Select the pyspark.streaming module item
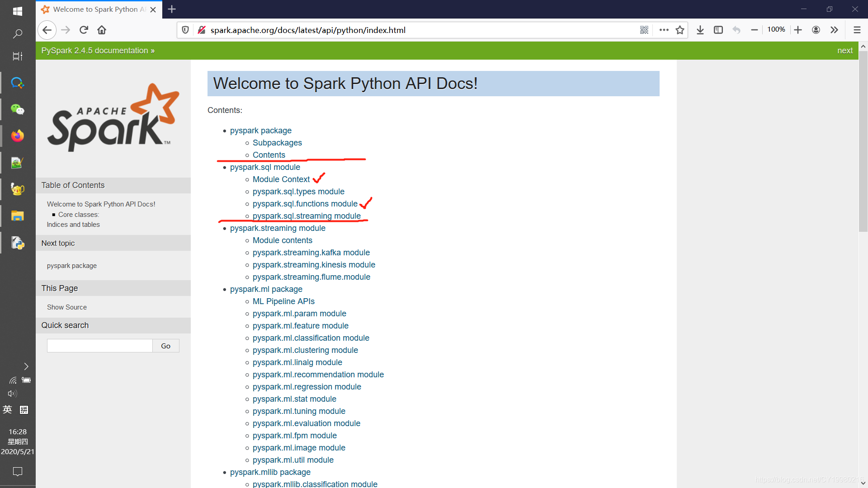The width and height of the screenshot is (868, 488). 277,228
